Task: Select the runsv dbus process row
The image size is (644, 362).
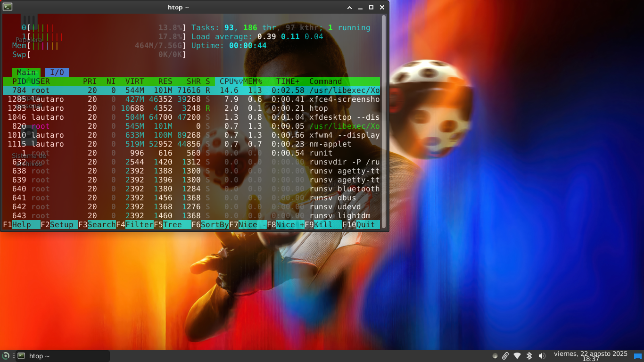Action: [x=191, y=198]
